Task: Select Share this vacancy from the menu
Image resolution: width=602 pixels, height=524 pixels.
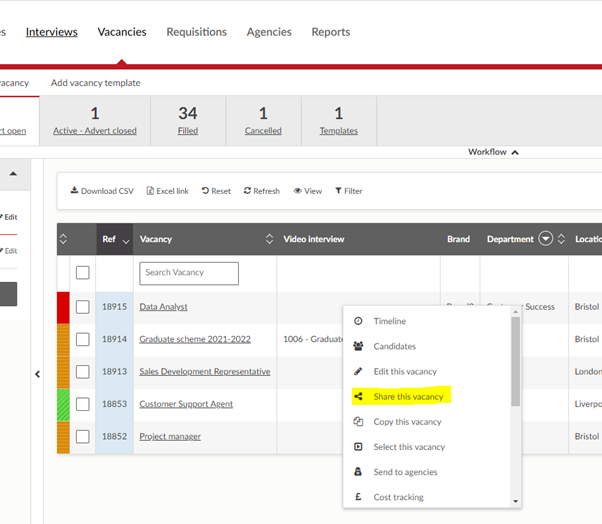Action: click(x=407, y=396)
